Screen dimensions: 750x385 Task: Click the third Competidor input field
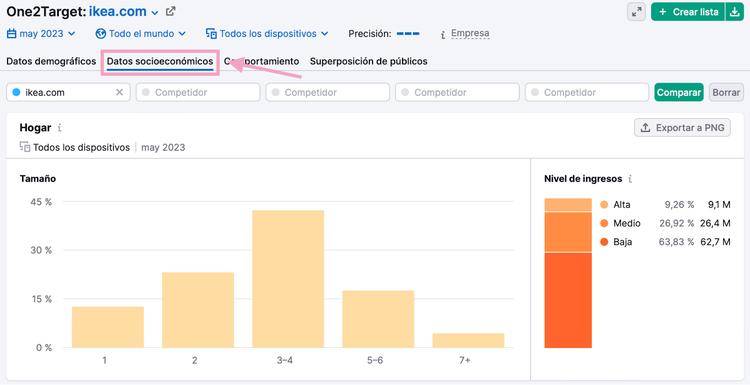(457, 92)
